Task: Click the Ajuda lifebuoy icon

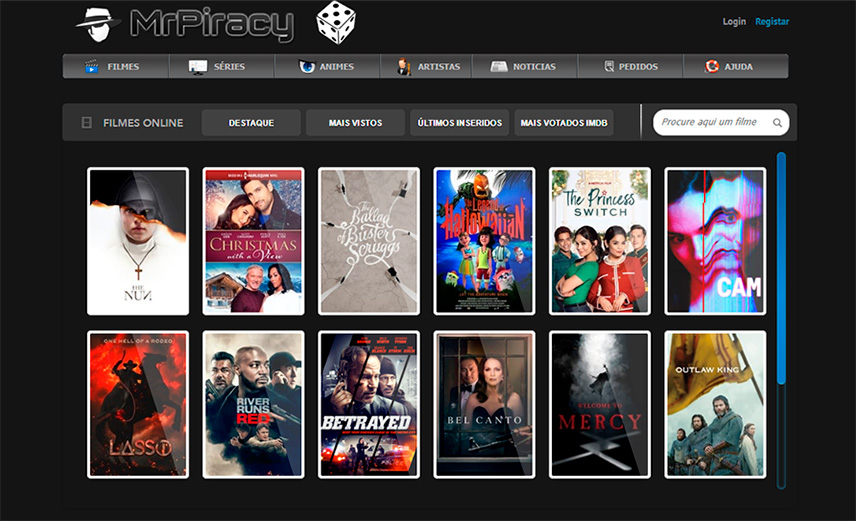Action: click(x=711, y=67)
